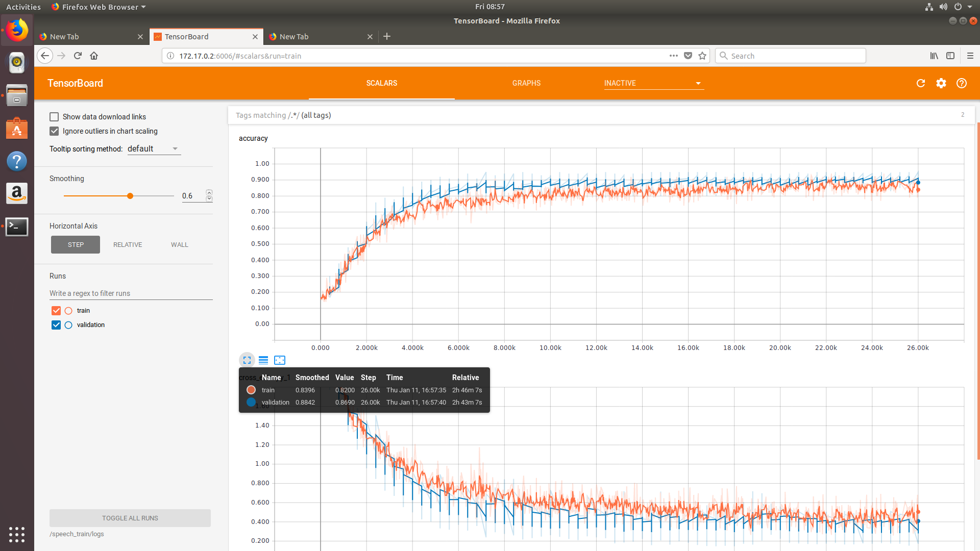The width and height of the screenshot is (980, 551).
Task: Reload the current page
Action: pos(78,56)
